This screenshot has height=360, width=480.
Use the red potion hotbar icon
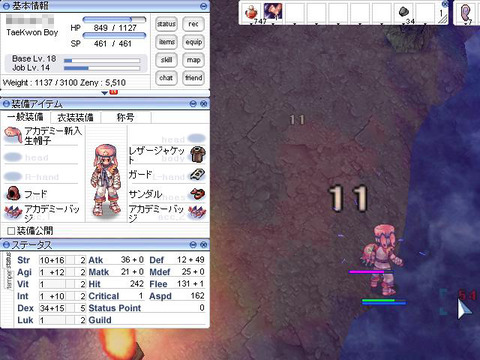(251, 13)
